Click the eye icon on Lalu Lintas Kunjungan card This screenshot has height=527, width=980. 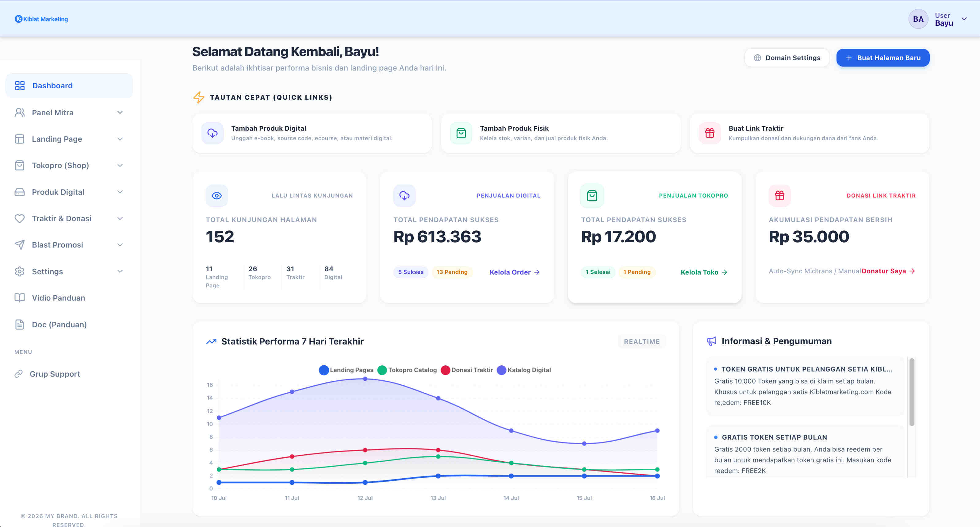click(x=217, y=196)
